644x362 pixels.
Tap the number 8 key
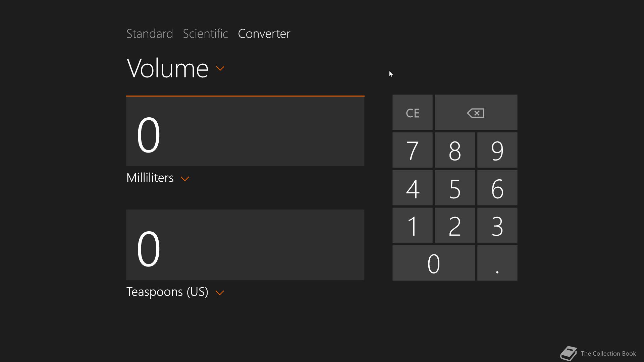tap(454, 150)
